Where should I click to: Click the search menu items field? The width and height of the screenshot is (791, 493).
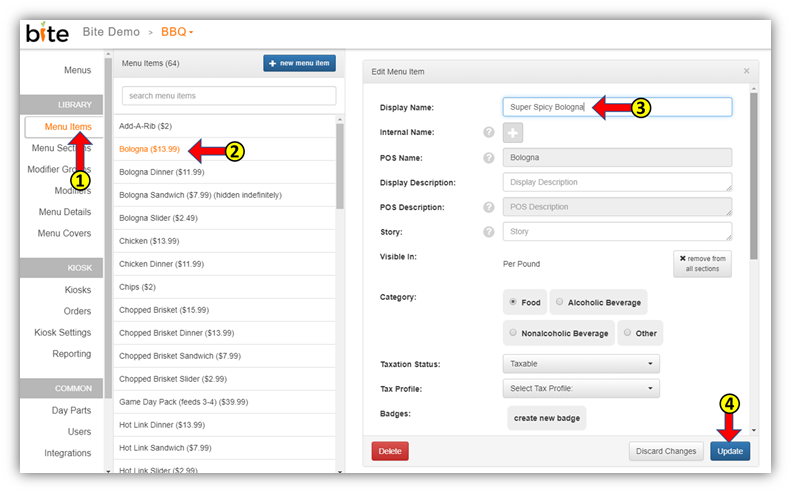pyautogui.click(x=229, y=96)
